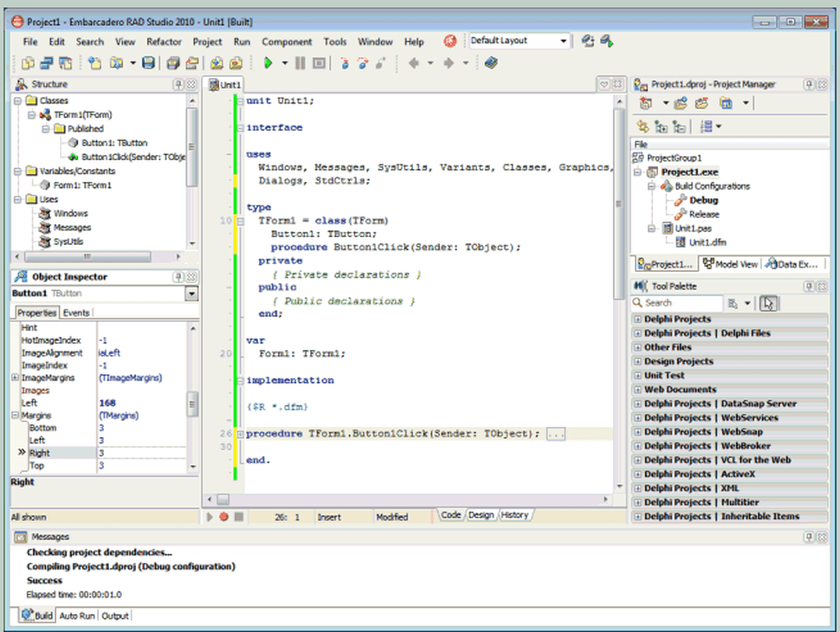
Task: Click the help book icon in toolbar
Action: pos(492,63)
